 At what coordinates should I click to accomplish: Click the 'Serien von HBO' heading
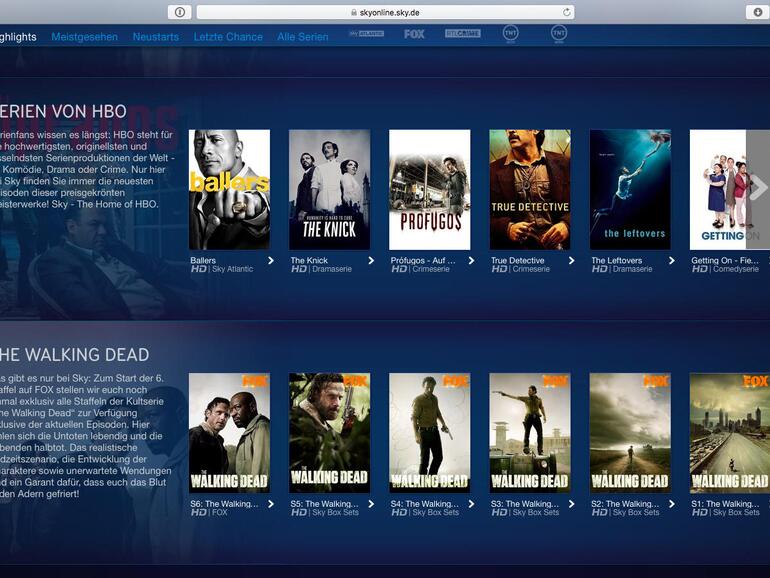coord(63,111)
